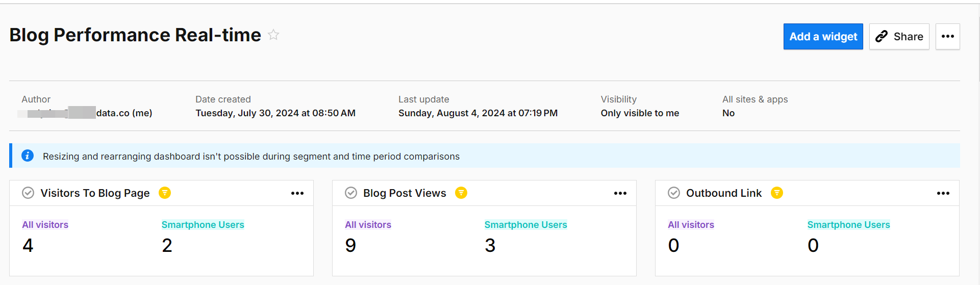
Task: Select Smartphone Users segment in Visitors To Blog Page
Action: [x=203, y=225]
